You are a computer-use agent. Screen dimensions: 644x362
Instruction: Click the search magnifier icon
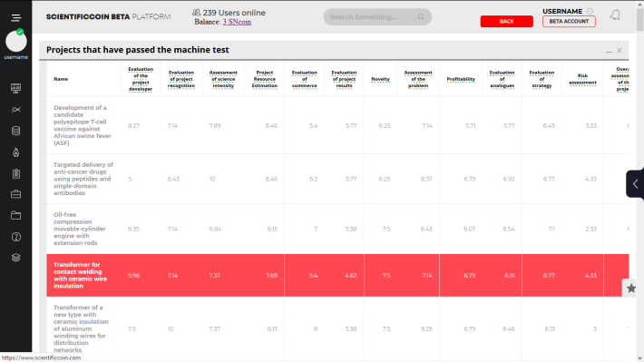click(x=421, y=17)
